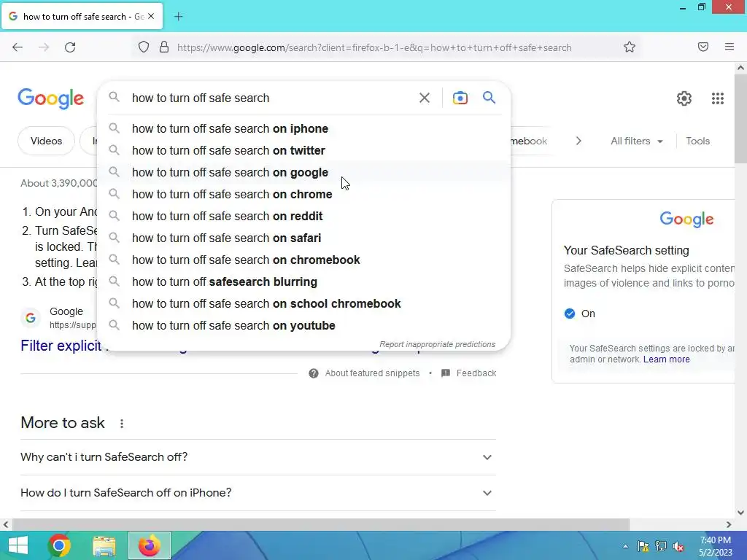Open the taskbar clock showing 7:40 PM
Screen dimensions: 747x560
pyautogui.click(x=716, y=546)
